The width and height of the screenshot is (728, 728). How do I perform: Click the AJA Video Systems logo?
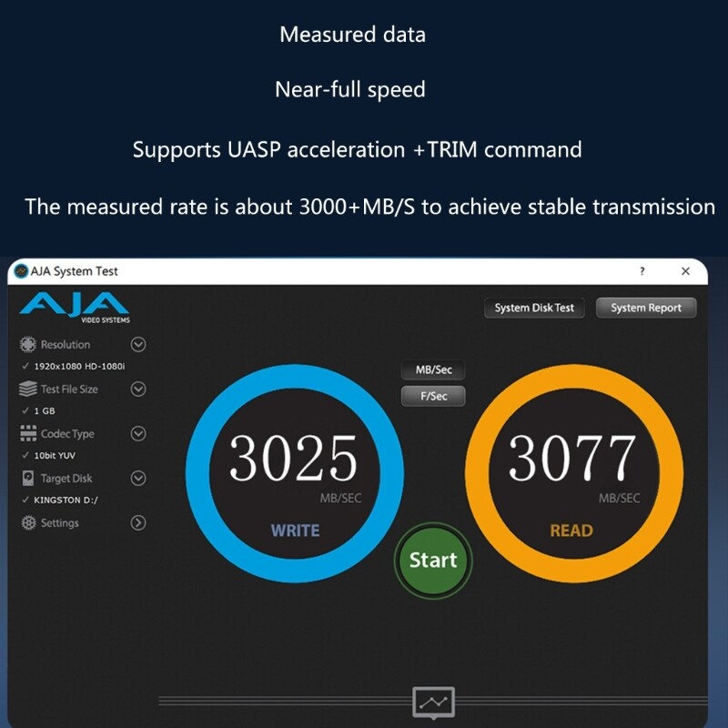click(x=75, y=308)
